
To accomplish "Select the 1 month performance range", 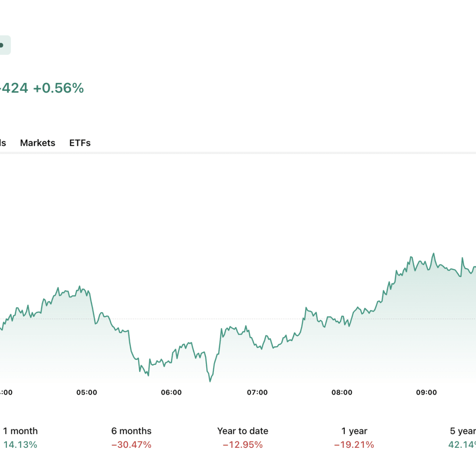I will tap(20, 438).
